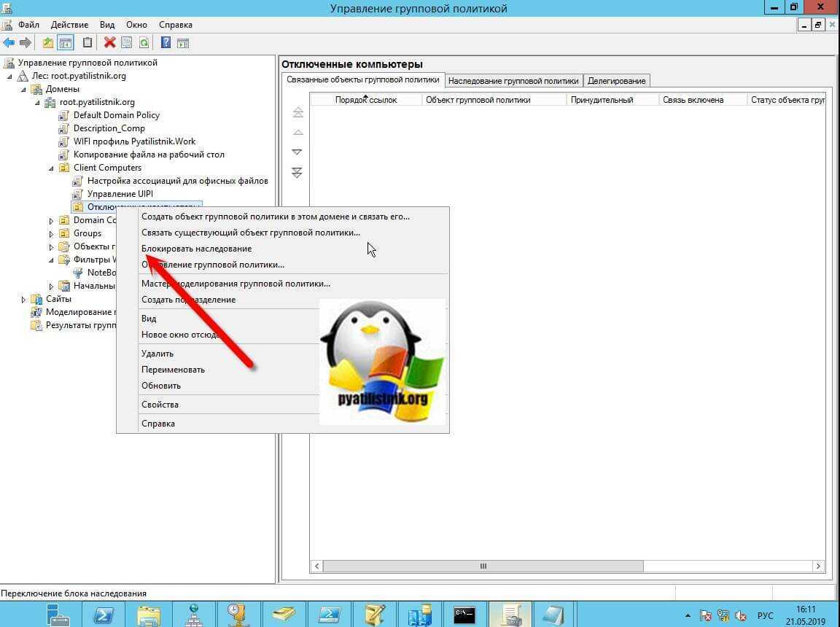
Task: Click the muted speaker icon in tray
Action: pos(741,616)
